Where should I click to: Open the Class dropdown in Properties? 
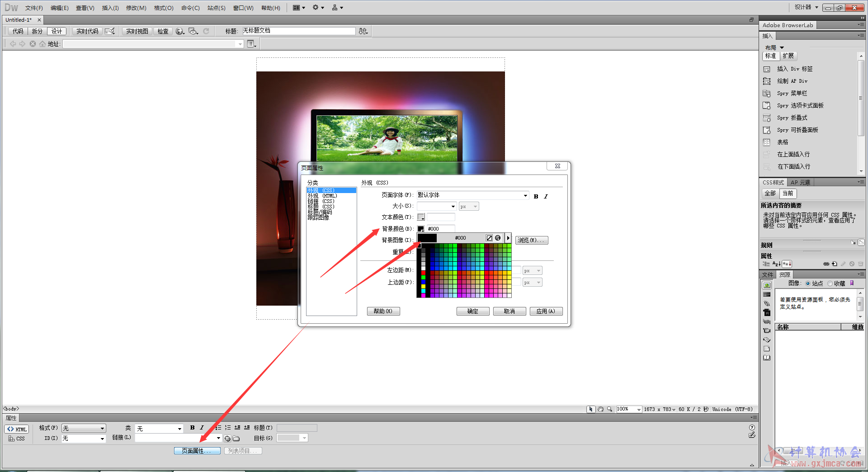(159, 428)
